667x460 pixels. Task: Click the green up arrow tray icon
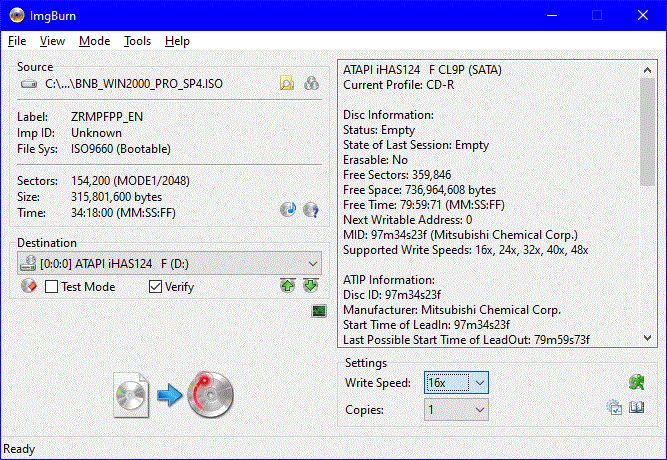coord(288,285)
